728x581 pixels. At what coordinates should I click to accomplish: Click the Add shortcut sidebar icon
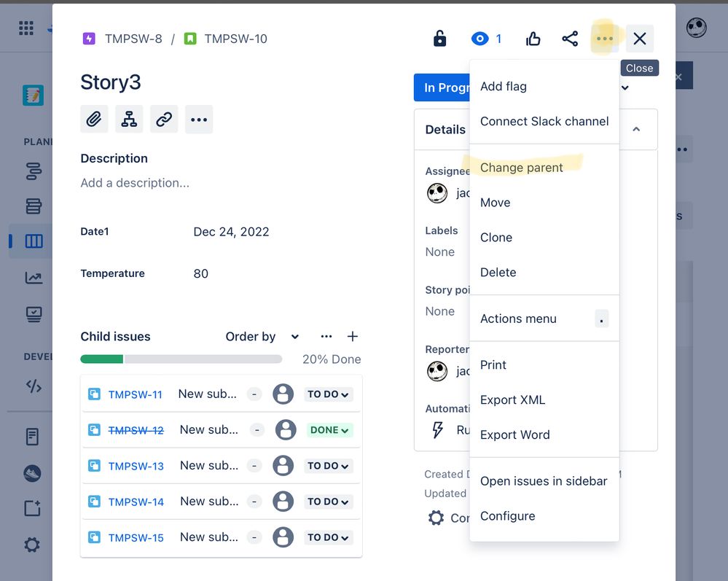[32, 509]
